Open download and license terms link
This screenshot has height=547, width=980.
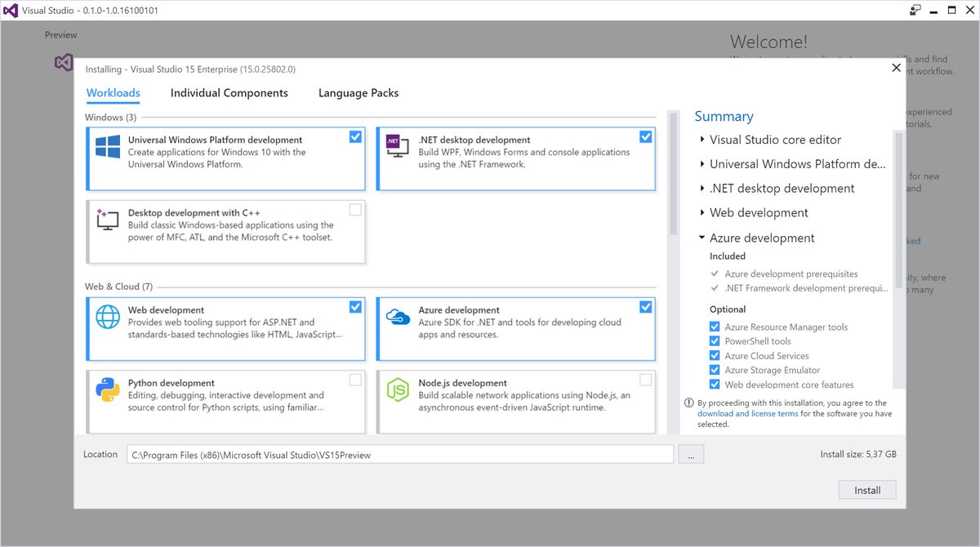748,414
